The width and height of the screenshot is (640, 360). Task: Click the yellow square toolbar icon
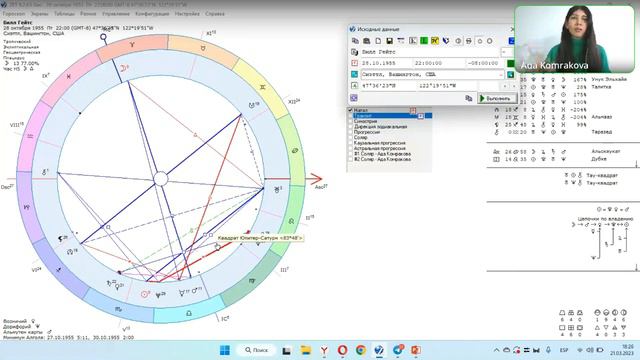pos(435,41)
